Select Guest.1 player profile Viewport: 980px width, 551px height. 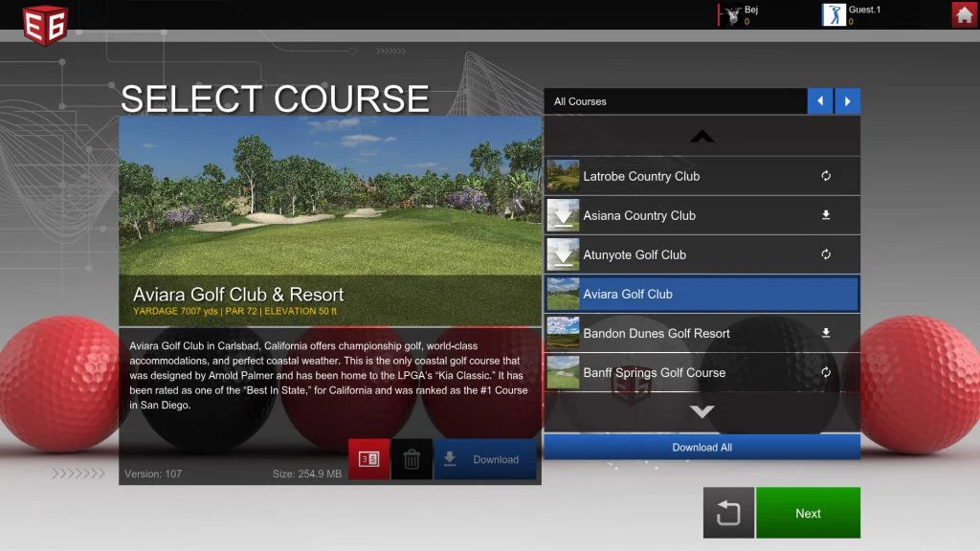point(853,14)
